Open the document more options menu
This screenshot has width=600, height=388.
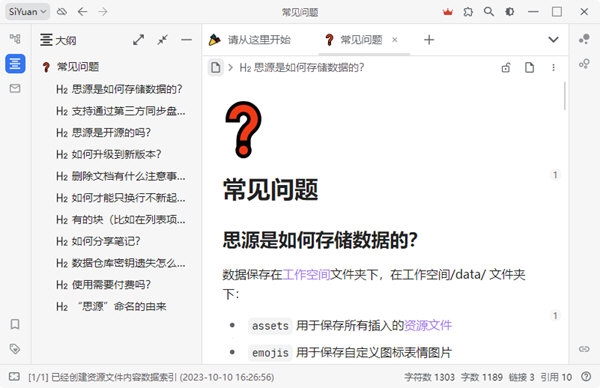[553, 68]
